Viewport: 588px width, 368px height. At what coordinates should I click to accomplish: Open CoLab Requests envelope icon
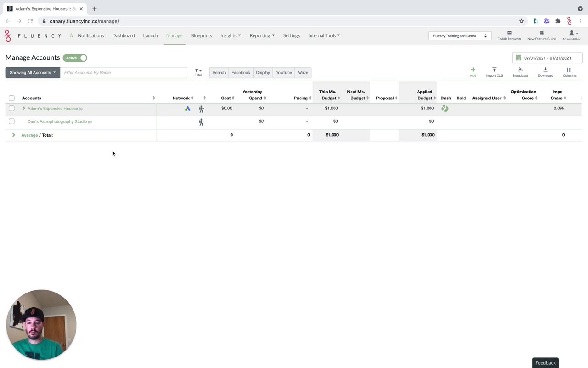(509, 33)
